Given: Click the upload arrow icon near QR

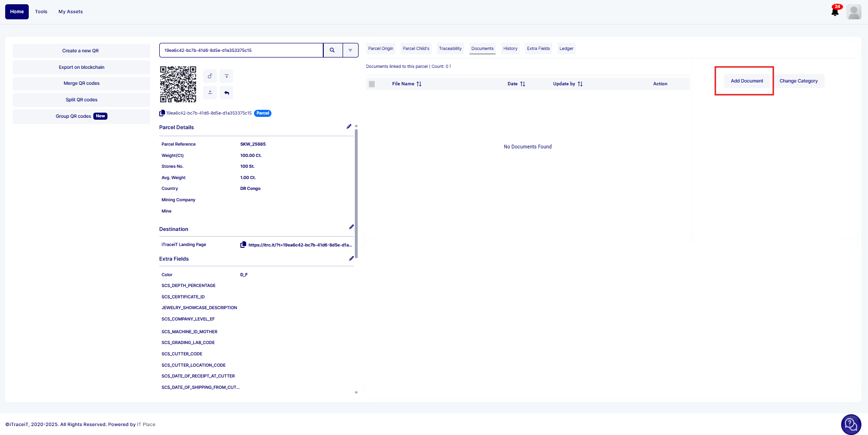Looking at the screenshot, I should [x=210, y=92].
